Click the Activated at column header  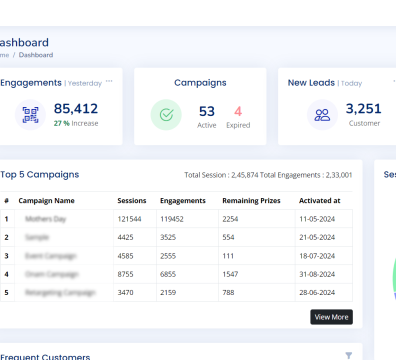[319, 201]
